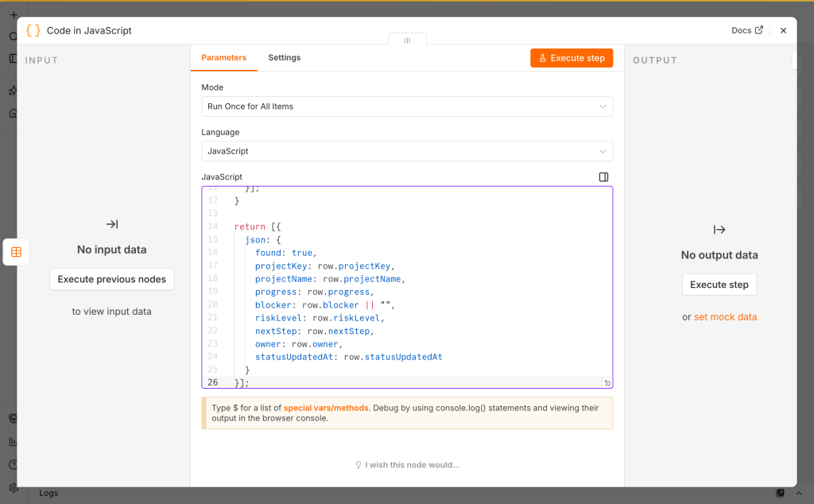Click the No input data message
The image size is (814, 504).
pos(111,250)
